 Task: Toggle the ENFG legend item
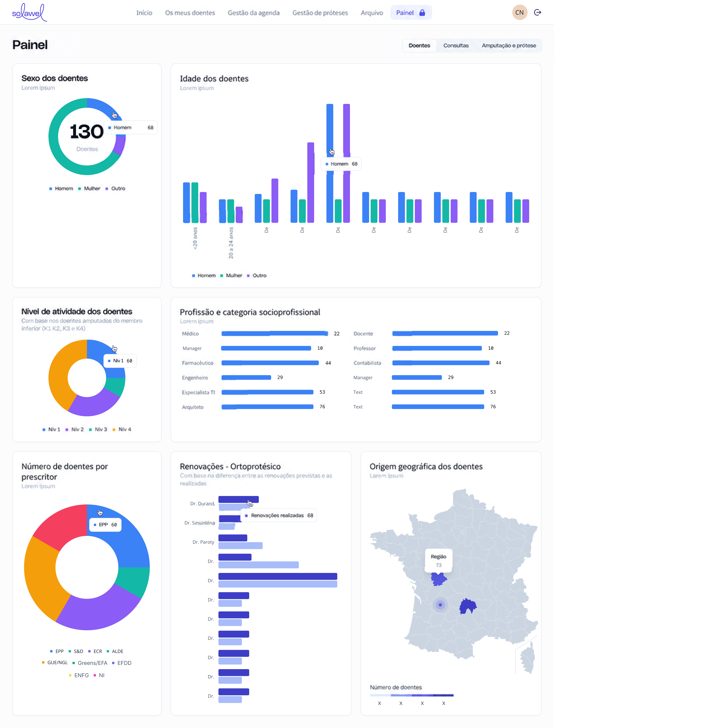pos(79,675)
